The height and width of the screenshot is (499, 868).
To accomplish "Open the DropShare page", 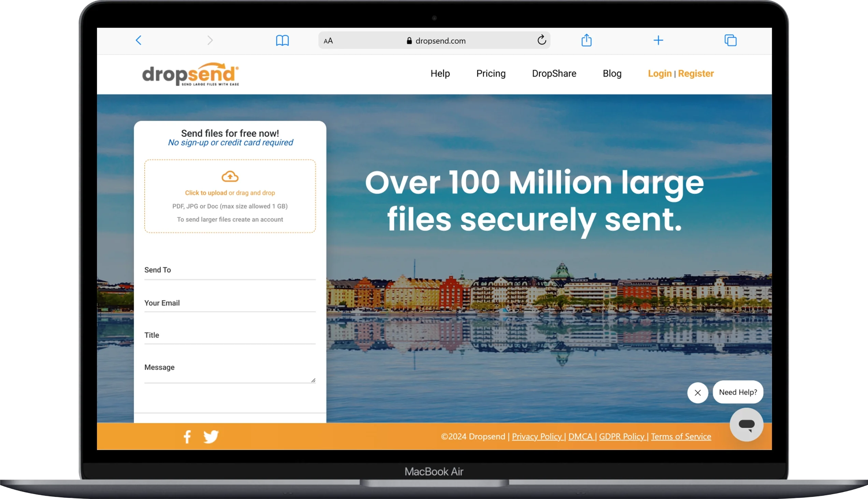I will pos(554,74).
